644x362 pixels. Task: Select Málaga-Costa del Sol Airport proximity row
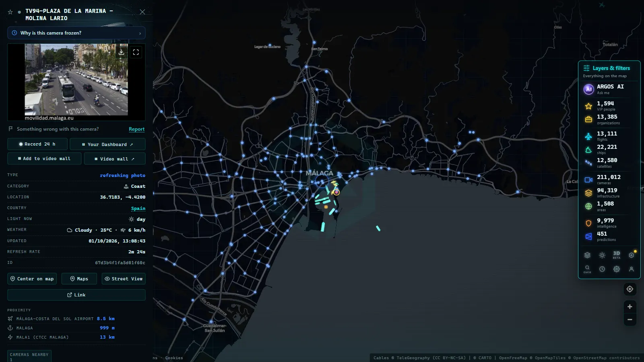point(61,319)
